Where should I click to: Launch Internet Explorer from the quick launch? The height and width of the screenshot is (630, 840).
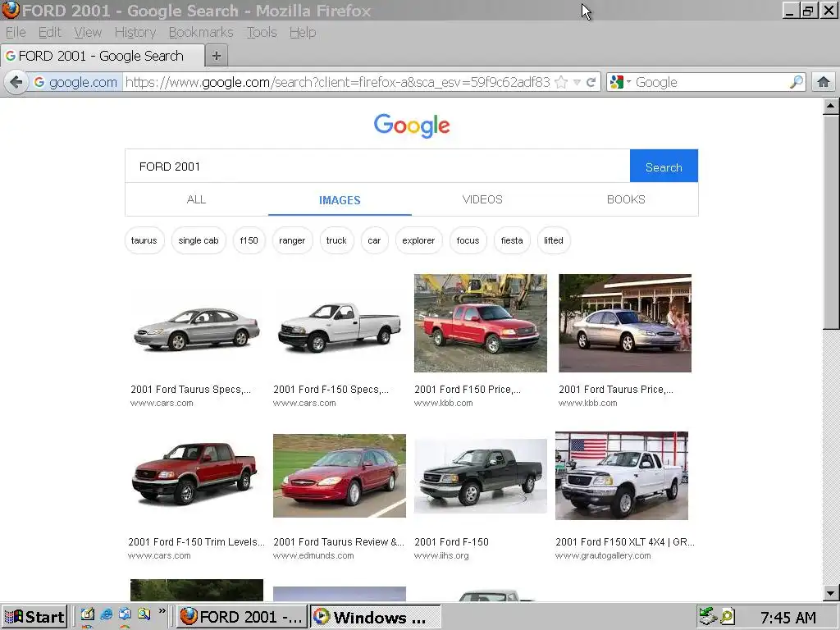[106, 614]
